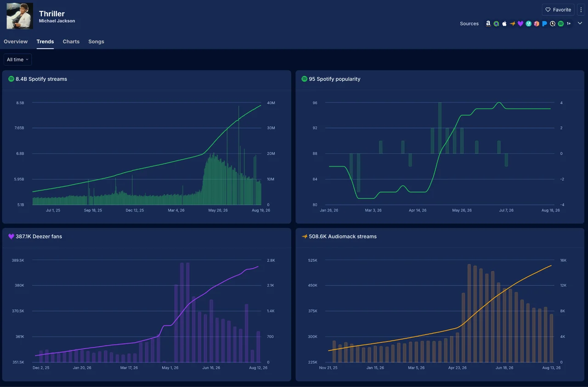Open the All time range dropdown
The image size is (588, 387).
tap(18, 60)
